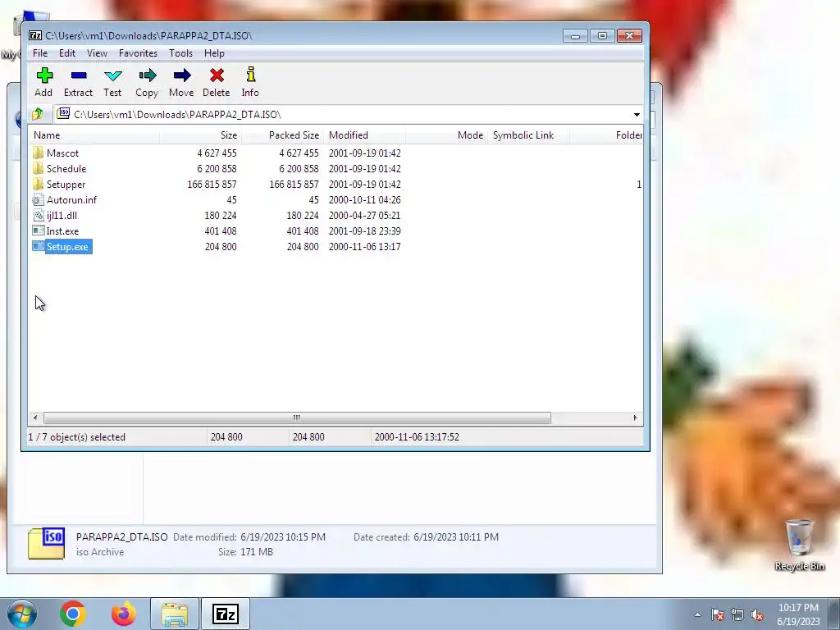Select the Setup.exe file icon

(38, 246)
